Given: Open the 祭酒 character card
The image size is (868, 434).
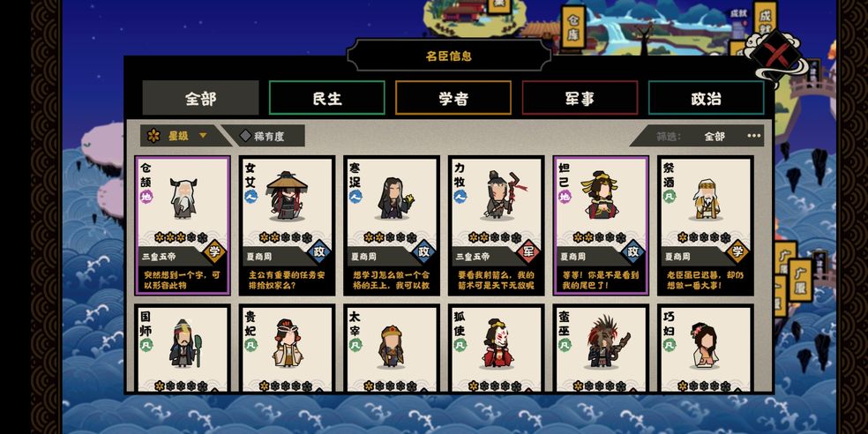Looking at the screenshot, I should pyautogui.click(x=706, y=225).
